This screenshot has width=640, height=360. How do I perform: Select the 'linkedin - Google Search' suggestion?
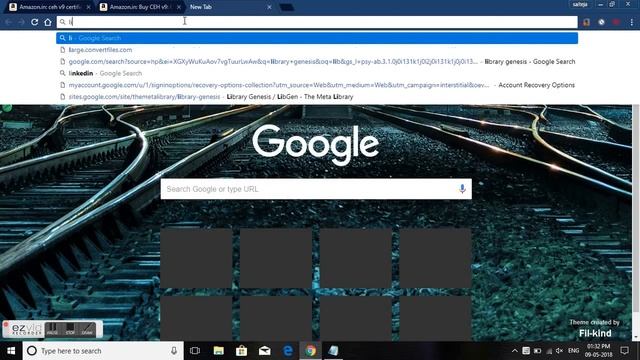coord(317,73)
